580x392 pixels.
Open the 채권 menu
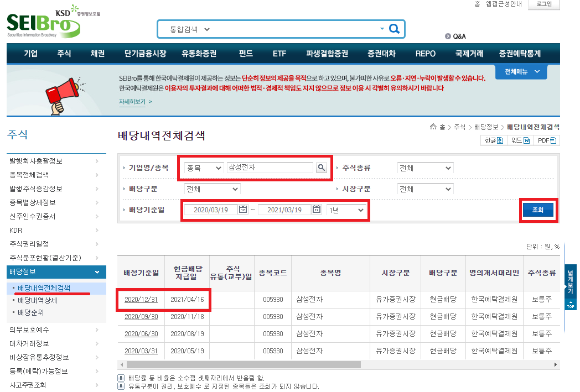97,54
